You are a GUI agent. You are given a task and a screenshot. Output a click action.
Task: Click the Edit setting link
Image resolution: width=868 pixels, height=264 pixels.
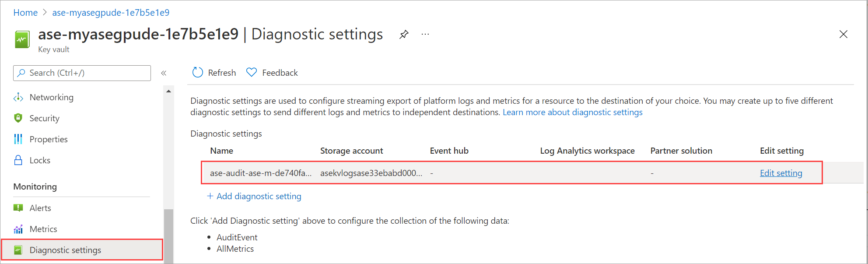pos(781,173)
